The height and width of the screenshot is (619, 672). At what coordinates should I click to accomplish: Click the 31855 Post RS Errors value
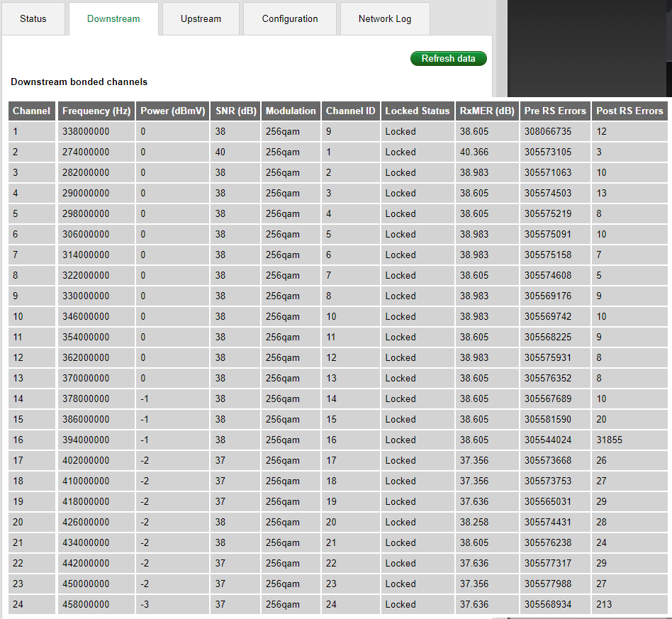(x=610, y=440)
